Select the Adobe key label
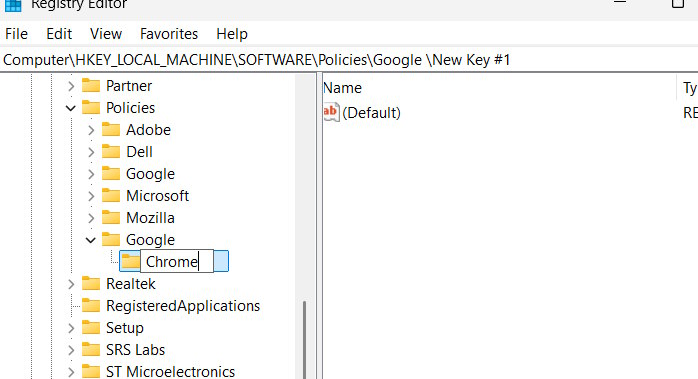The height and width of the screenshot is (379, 698). pos(148,130)
